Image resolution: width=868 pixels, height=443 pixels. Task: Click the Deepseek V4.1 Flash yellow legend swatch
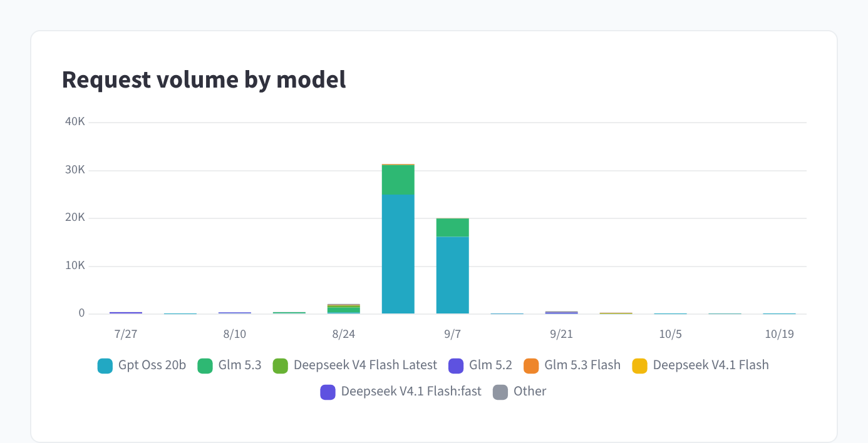tap(639, 365)
